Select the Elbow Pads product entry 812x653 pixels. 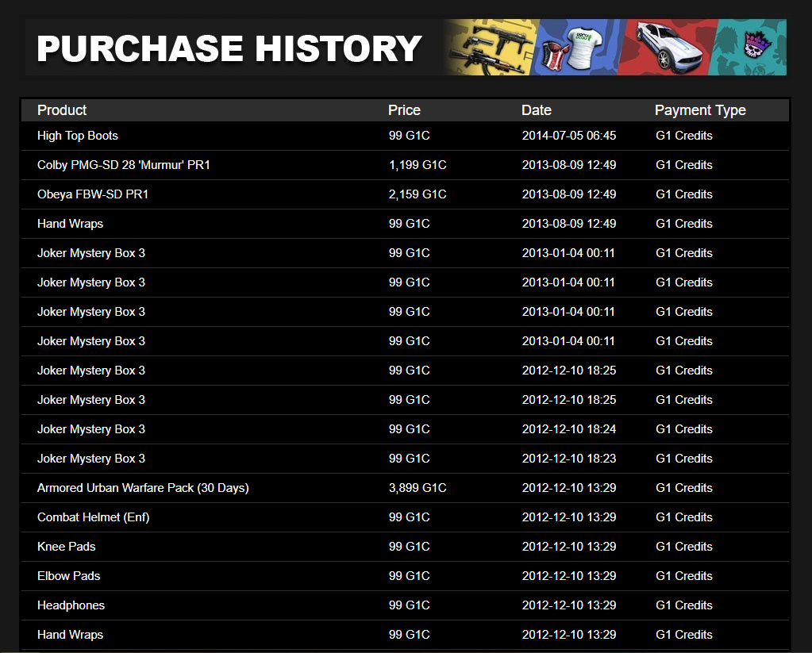click(x=68, y=576)
